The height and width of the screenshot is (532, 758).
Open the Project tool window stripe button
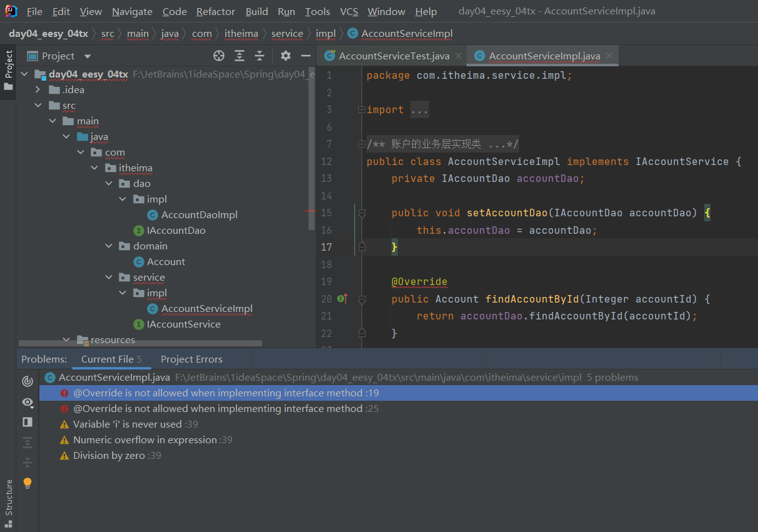click(9, 71)
